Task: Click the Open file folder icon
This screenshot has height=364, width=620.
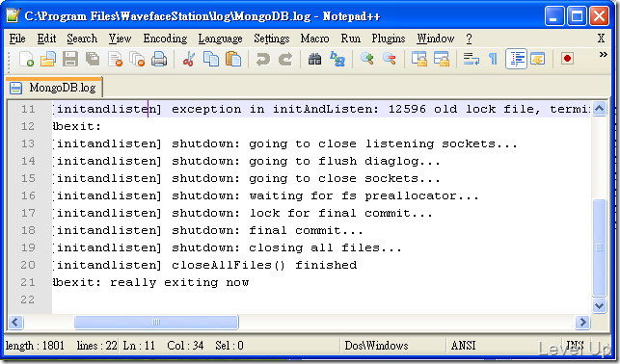Action: (48, 59)
